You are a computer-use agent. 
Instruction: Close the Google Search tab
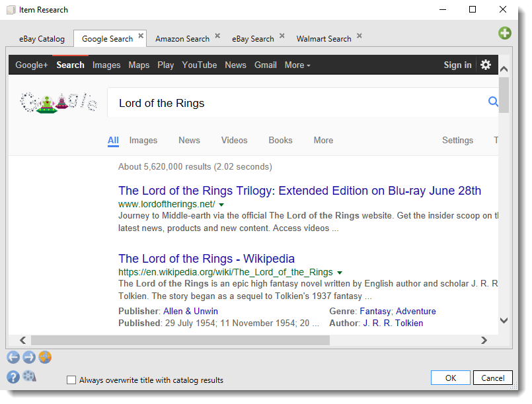coord(141,35)
